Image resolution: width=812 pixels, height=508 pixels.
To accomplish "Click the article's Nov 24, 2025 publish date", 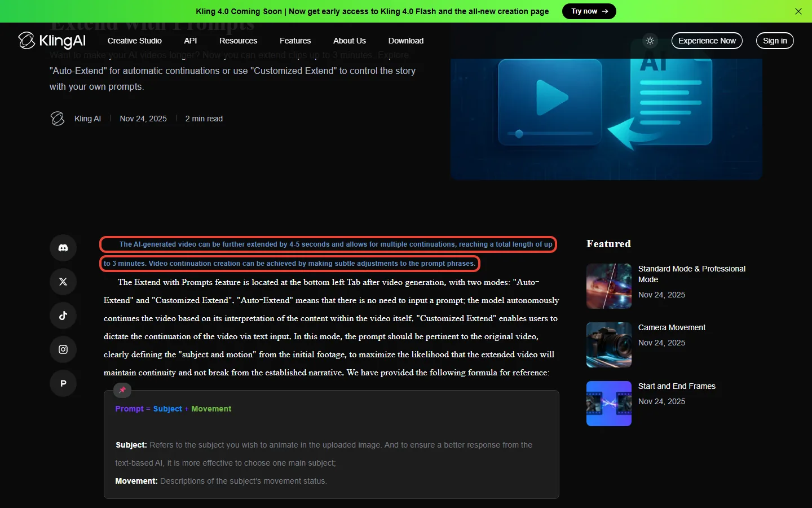I will 143,119.
